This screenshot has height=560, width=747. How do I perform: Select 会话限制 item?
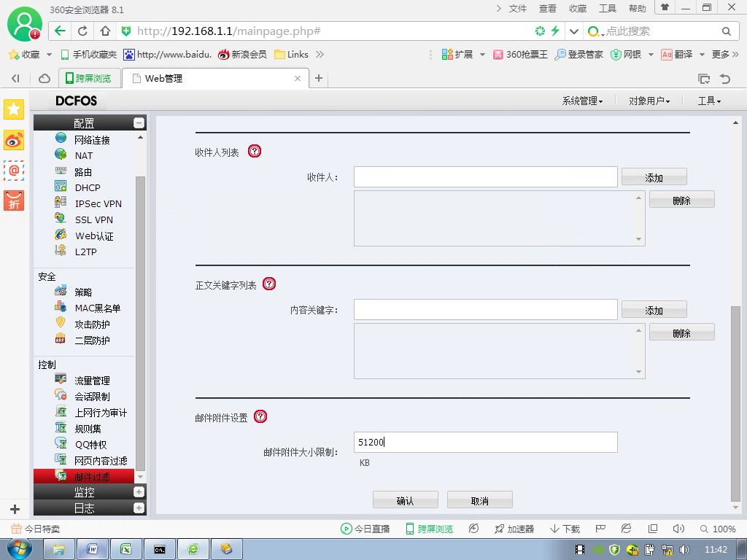92,397
